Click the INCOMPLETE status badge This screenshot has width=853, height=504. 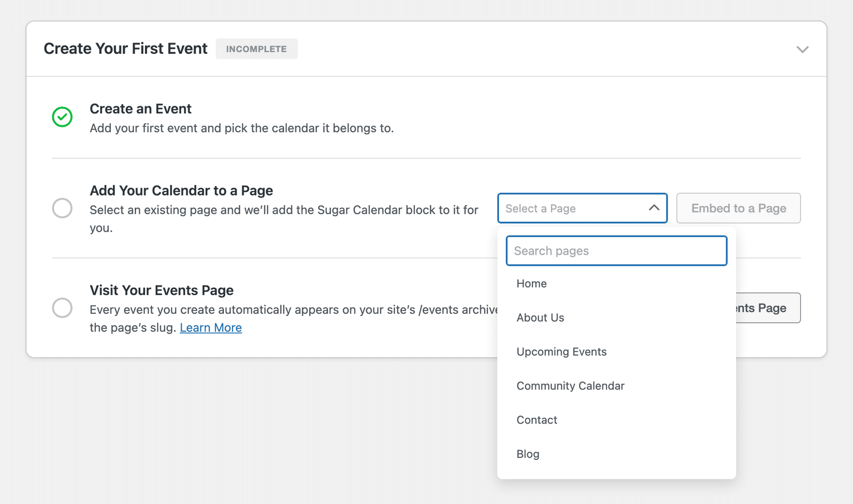tap(256, 49)
